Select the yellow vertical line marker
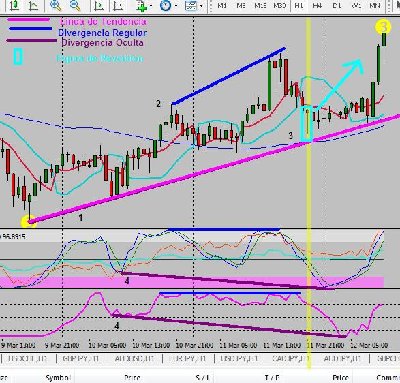The width and height of the screenshot is (400, 383). point(308,187)
